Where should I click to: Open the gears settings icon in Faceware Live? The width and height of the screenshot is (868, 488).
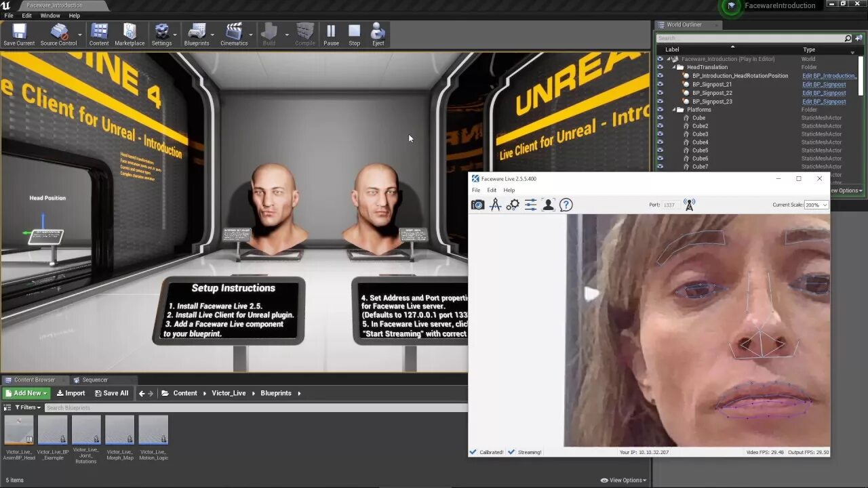coord(513,205)
